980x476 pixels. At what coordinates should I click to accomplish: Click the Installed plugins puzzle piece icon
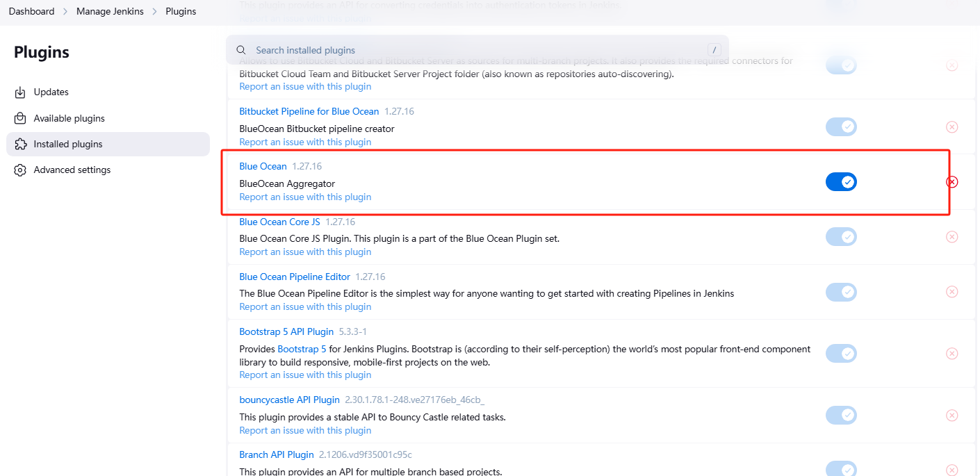(x=20, y=144)
